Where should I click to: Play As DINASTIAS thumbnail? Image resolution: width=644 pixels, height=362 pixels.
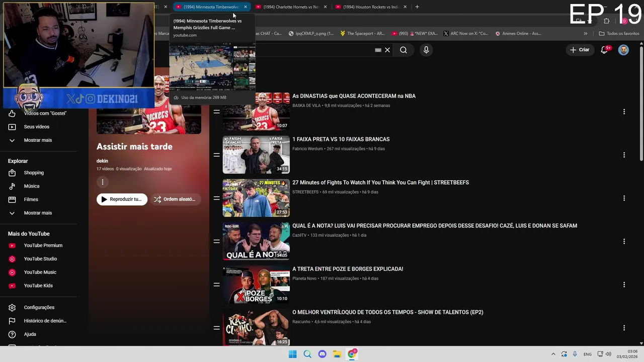tap(256, 111)
